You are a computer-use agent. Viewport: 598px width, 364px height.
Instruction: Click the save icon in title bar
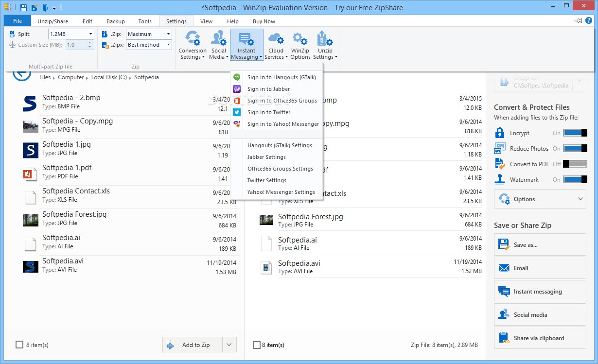point(23,8)
